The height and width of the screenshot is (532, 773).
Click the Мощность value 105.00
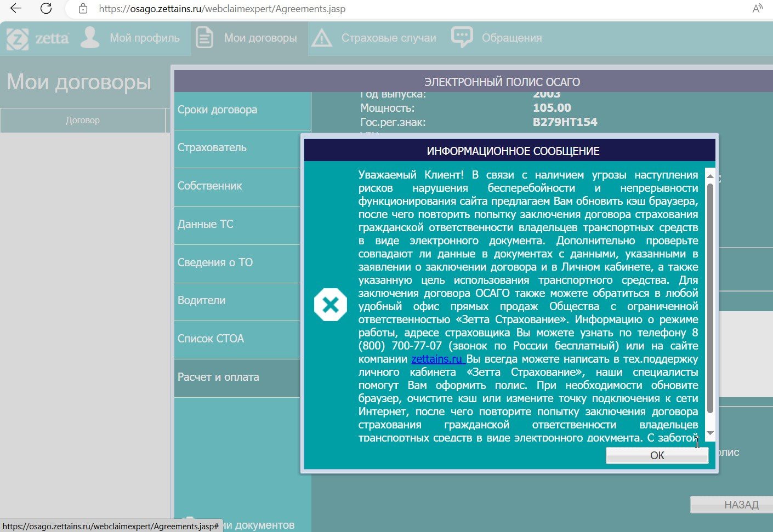pyautogui.click(x=552, y=108)
